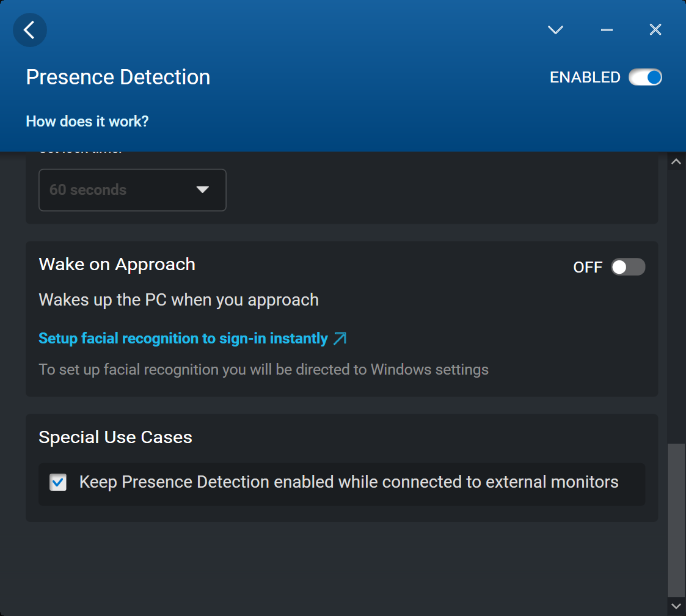Click the external link arrow icon
The width and height of the screenshot is (686, 616).
(340, 339)
